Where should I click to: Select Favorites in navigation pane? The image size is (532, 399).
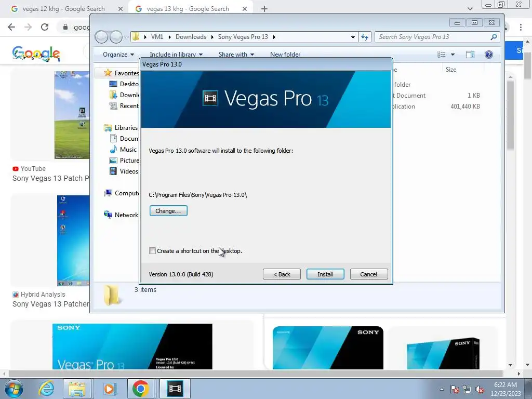pos(121,73)
